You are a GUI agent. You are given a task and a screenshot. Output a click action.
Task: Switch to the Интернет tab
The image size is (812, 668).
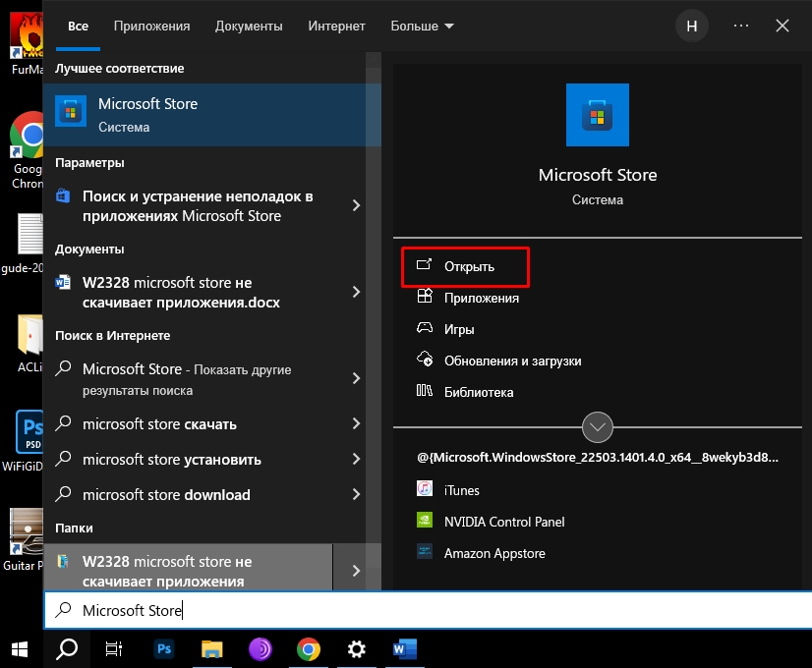pyautogui.click(x=336, y=26)
